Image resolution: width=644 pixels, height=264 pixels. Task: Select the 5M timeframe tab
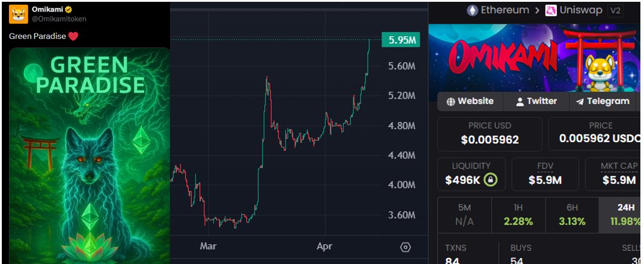(x=464, y=215)
